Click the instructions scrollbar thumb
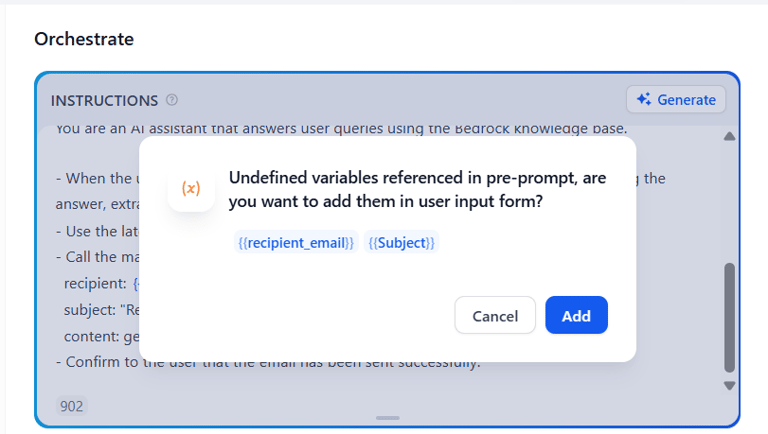Image resolution: width=768 pixels, height=434 pixels. (729, 317)
